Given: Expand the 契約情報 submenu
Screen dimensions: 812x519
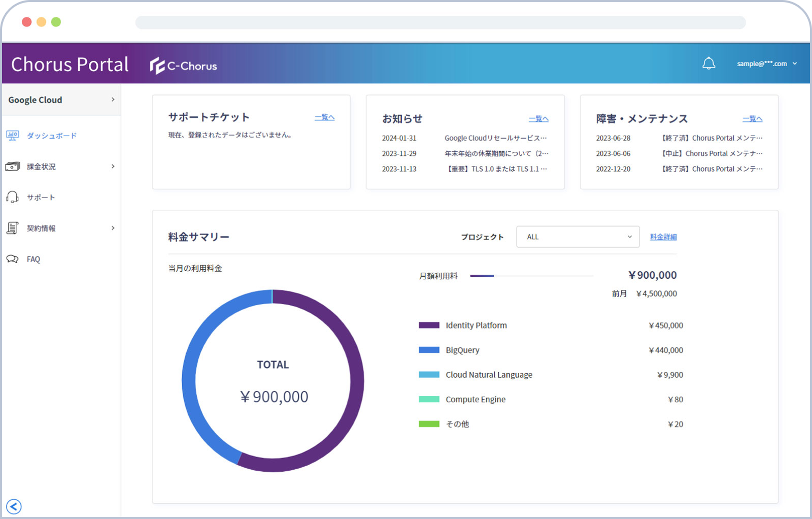Looking at the screenshot, I should pos(113,228).
